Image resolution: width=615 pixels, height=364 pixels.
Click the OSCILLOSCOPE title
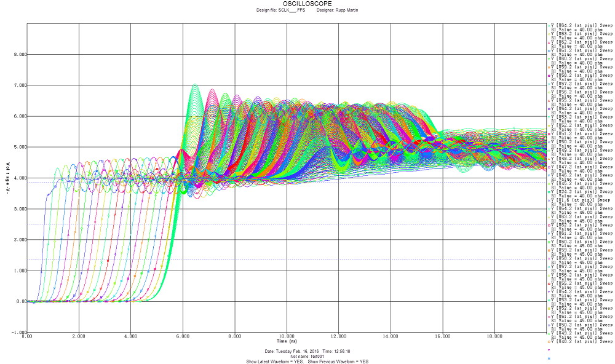pyautogui.click(x=307, y=4)
